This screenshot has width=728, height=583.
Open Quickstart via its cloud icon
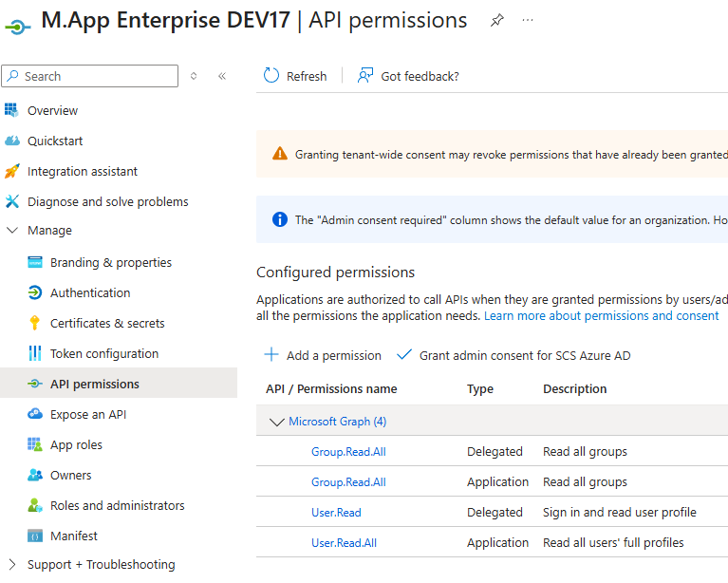click(x=11, y=141)
